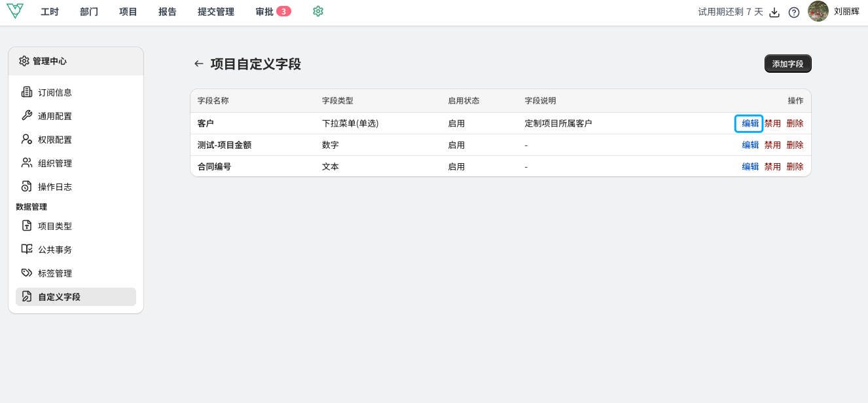Screen dimensions: 868x403
Task: Click the 试用期还剩 7 天 notice
Action: point(731,12)
